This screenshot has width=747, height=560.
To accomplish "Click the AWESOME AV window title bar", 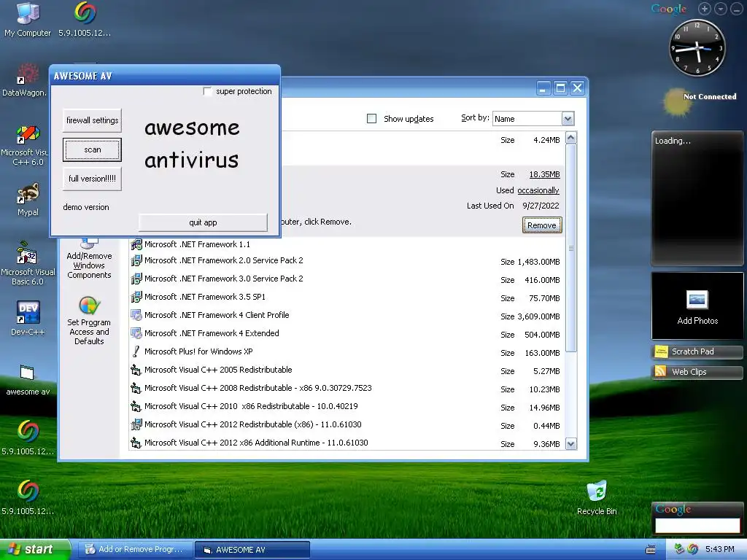I will (165, 76).
